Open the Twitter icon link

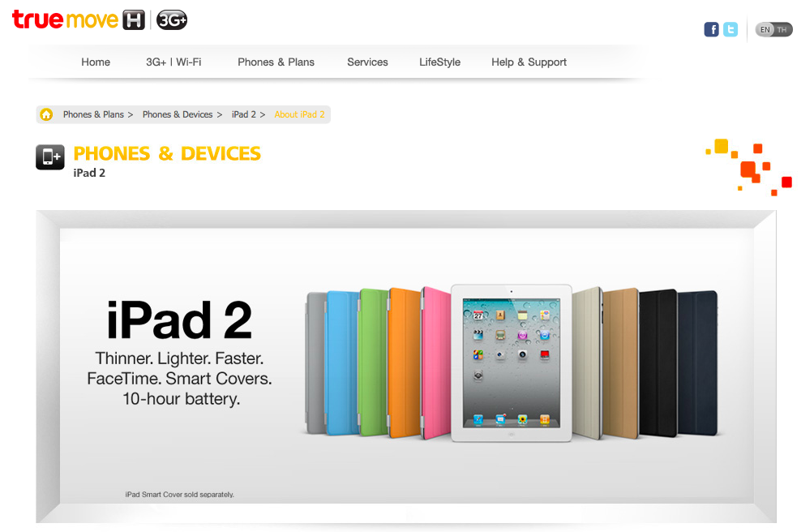(x=730, y=30)
